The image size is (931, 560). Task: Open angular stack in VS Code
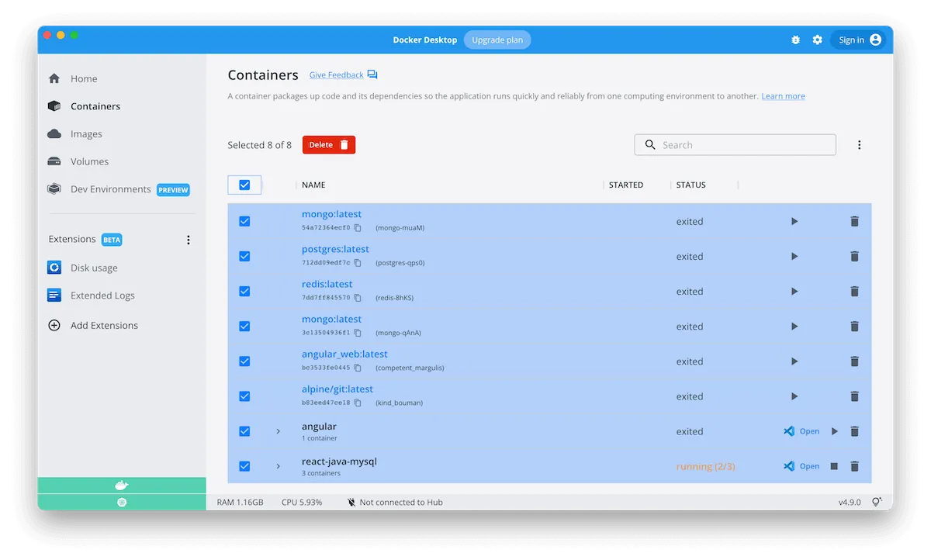801,431
